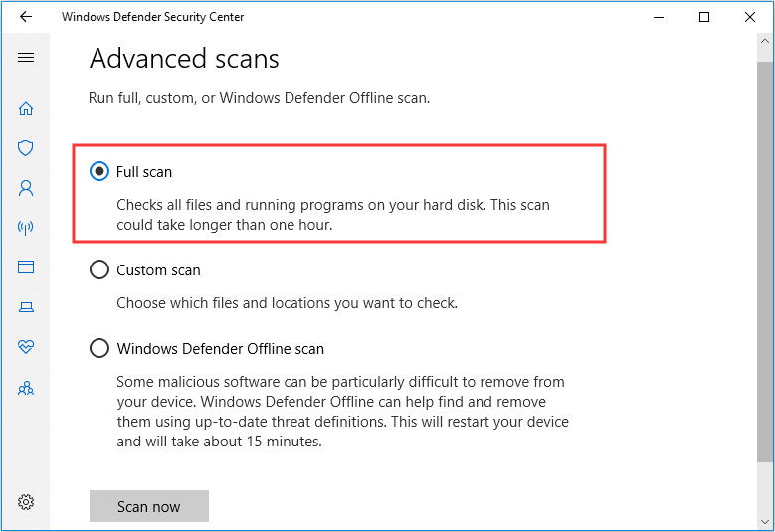Open the Home icon in sidebar
The width and height of the screenshot is (775, 532).
tap(26, 108)
